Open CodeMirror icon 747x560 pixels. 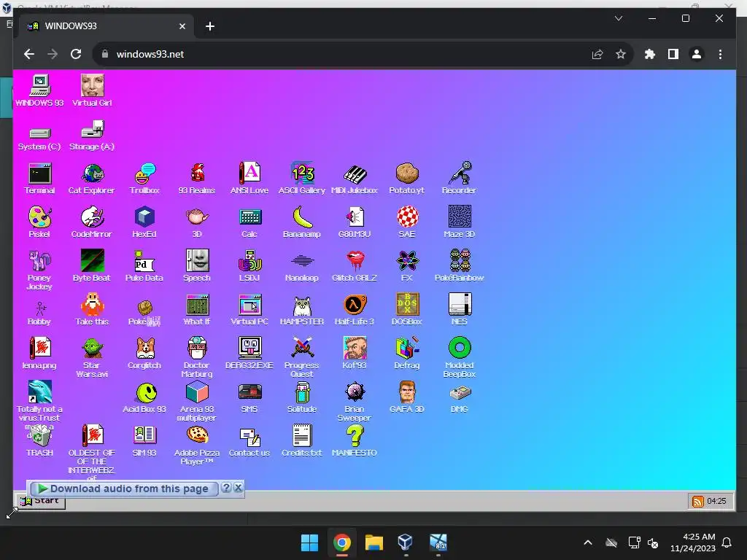(91, 223)
